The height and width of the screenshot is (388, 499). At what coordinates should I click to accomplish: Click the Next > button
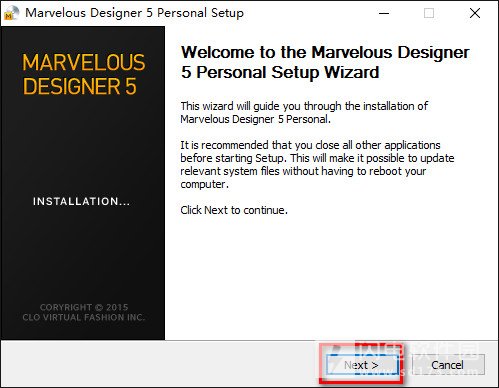coord(362,365)
